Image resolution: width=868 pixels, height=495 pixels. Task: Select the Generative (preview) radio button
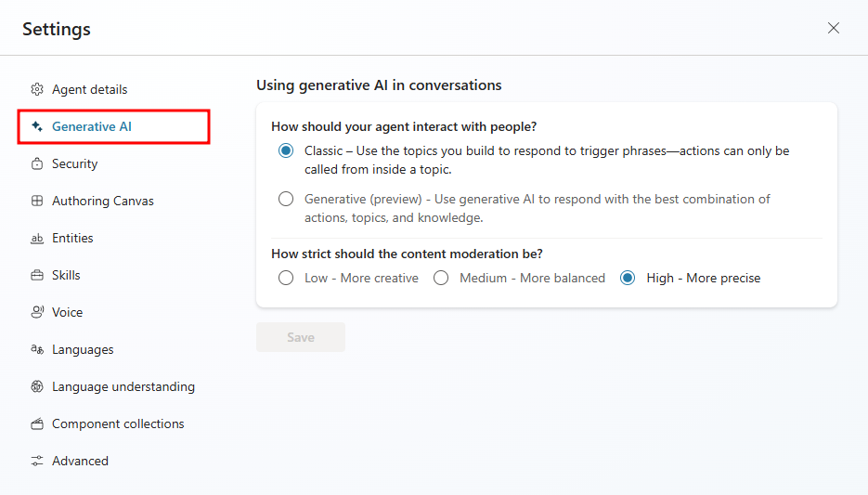[286, 200]
